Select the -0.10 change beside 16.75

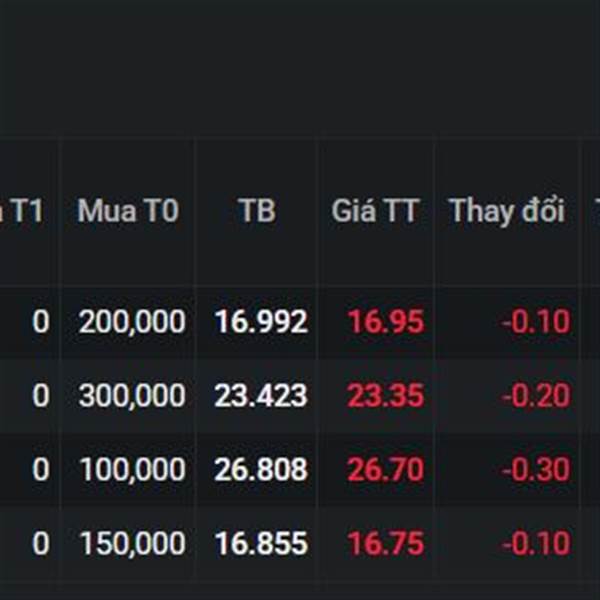(536, 544)
